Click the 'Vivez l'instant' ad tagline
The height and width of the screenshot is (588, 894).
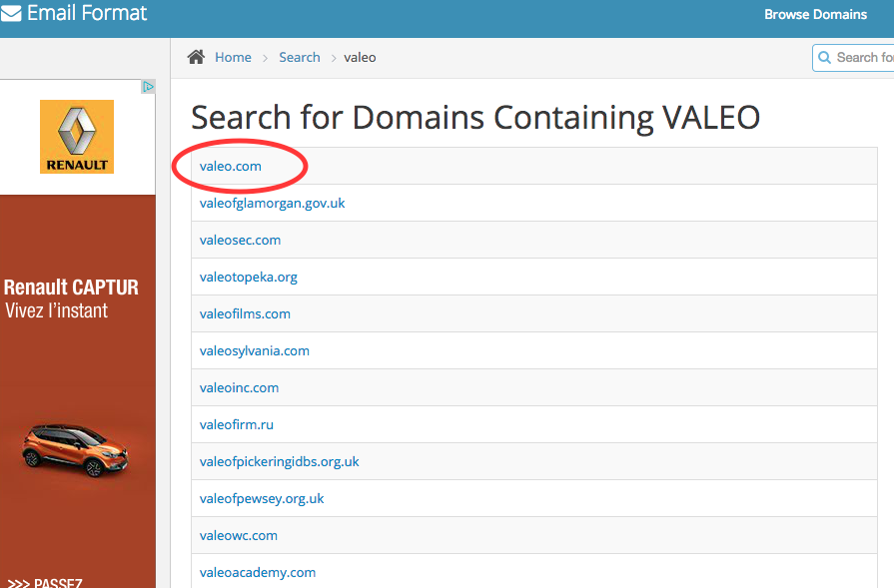pos(57,310)
